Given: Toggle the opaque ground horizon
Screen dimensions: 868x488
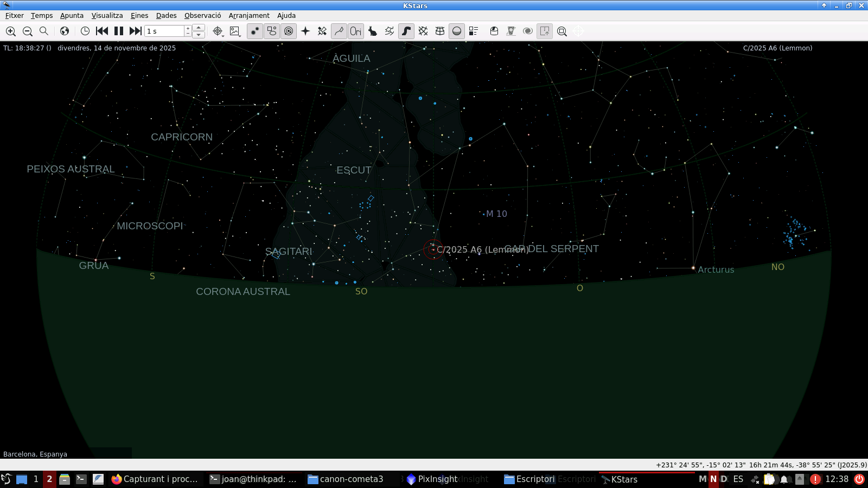Looking at the screenshot, I should coord(457,31).
